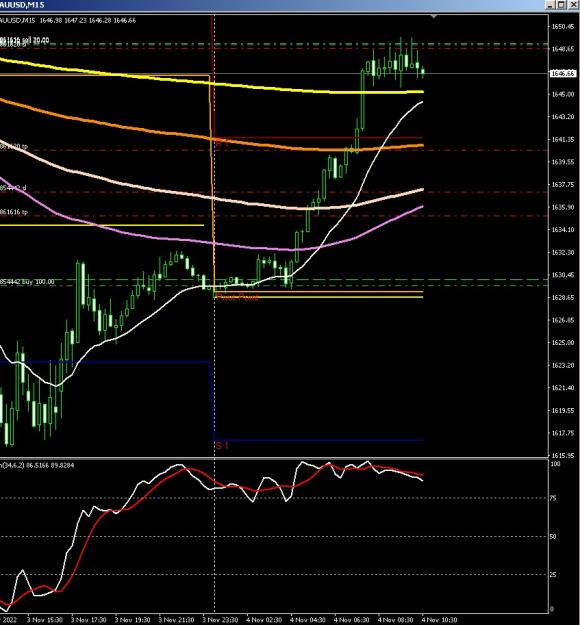The image size is (580, 625).
Task: Click the chart window title XAUUSD,M15
Action: click(x=22, y=5)
